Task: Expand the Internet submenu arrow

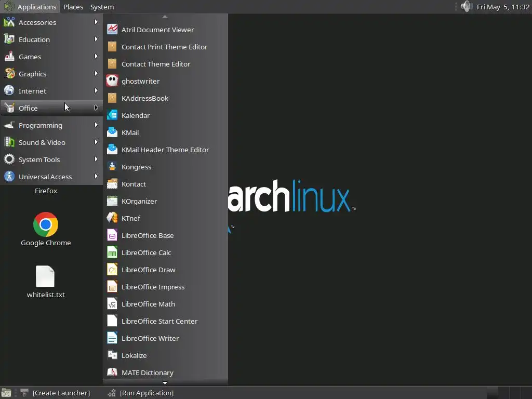Action: coord(96,90)
